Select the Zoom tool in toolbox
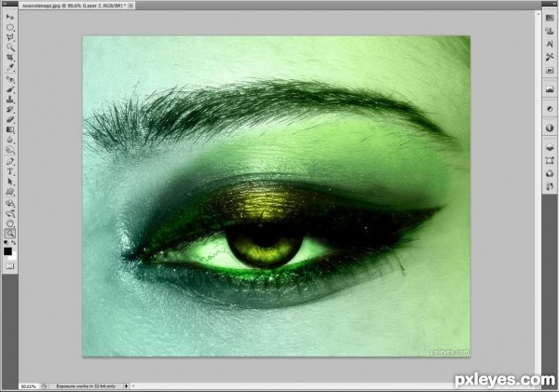This screenshot has width=559, height=392. 10,234
